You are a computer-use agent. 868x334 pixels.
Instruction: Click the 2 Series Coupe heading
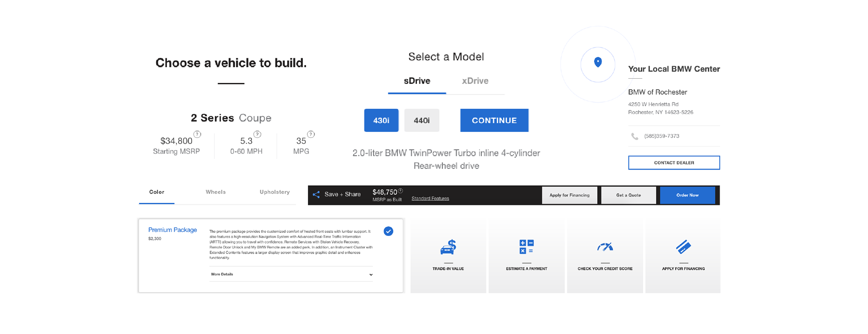(x=231, y=118)
